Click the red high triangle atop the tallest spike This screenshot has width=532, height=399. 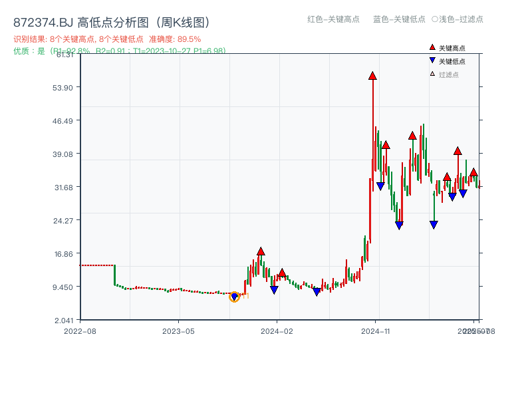[x=372, y=76]
